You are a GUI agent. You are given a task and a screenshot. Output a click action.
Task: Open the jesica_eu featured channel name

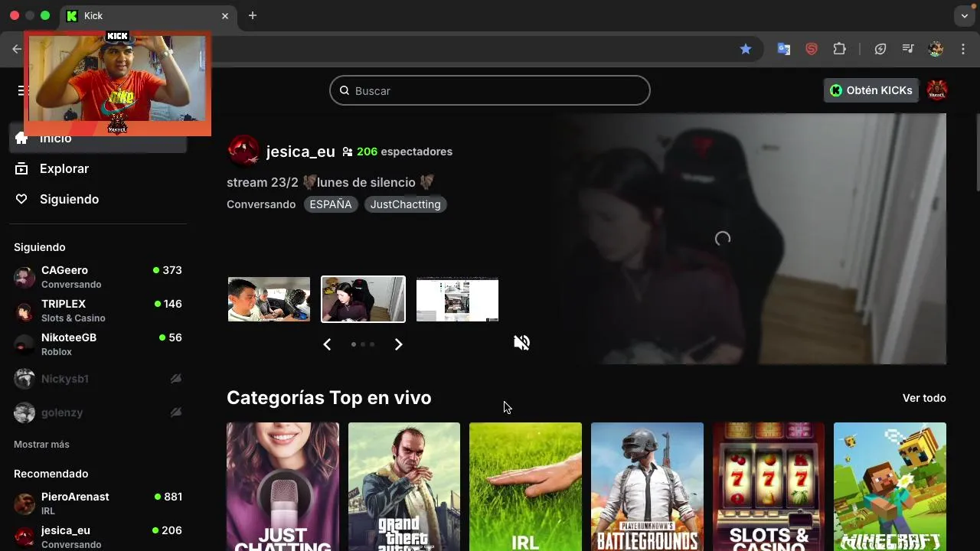click(x=300, y=152)
